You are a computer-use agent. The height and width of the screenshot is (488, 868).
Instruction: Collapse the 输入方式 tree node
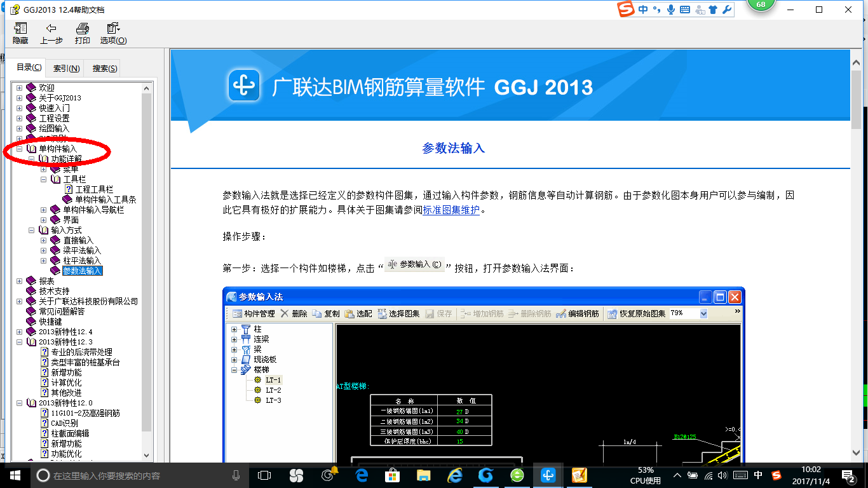point(31,230)
